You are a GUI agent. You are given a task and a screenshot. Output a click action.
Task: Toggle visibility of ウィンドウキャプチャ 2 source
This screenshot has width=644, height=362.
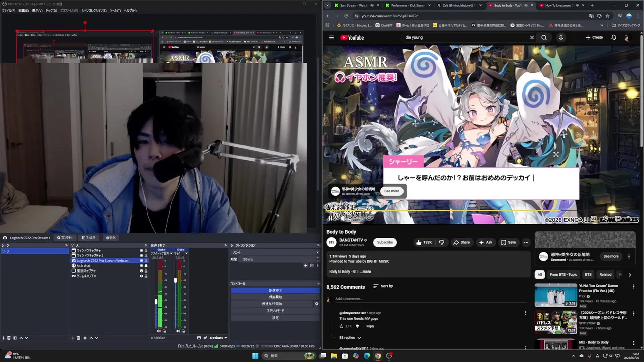[x=141, y=255]
